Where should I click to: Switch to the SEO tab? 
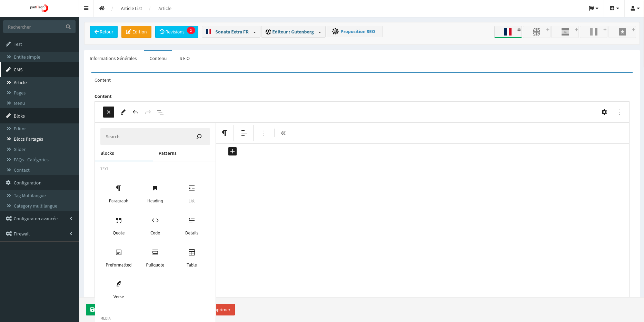pos(185,58)
